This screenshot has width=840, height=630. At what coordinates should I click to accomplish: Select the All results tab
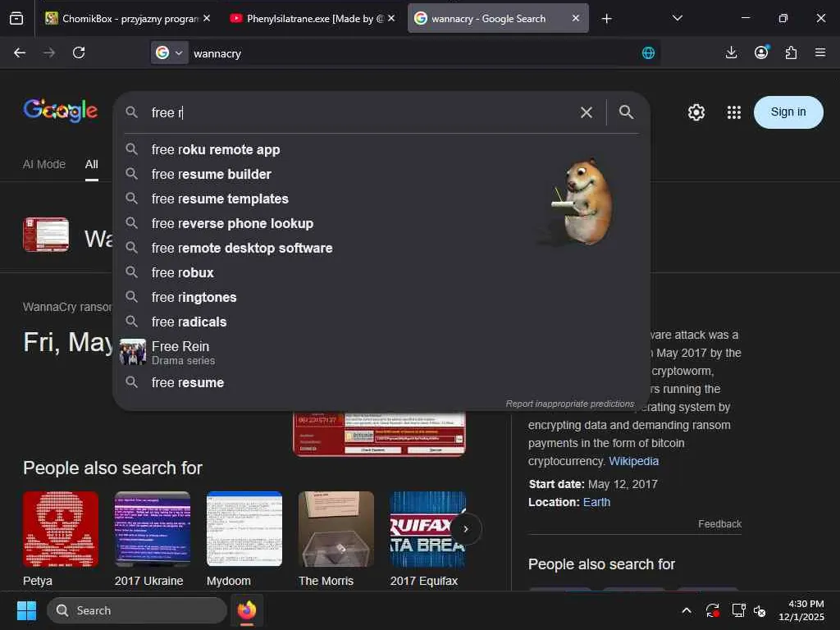[x=92, y=164]
